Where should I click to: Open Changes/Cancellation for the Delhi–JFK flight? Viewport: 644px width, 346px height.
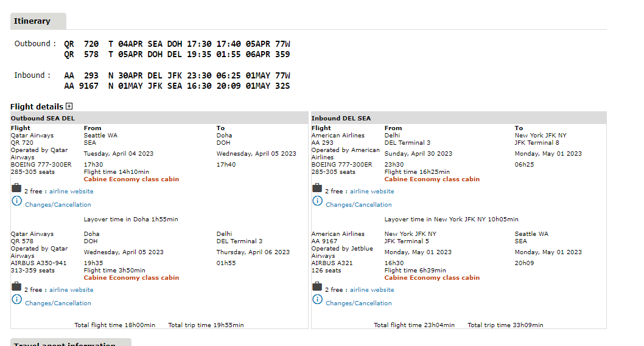tap(359, 205)
